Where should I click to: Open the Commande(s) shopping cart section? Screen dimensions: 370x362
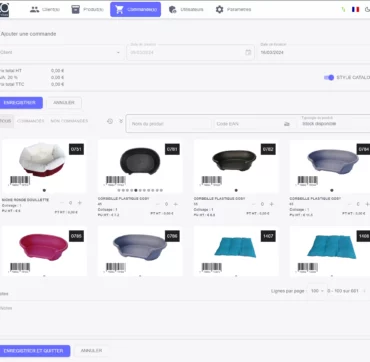tap(136, 9)
